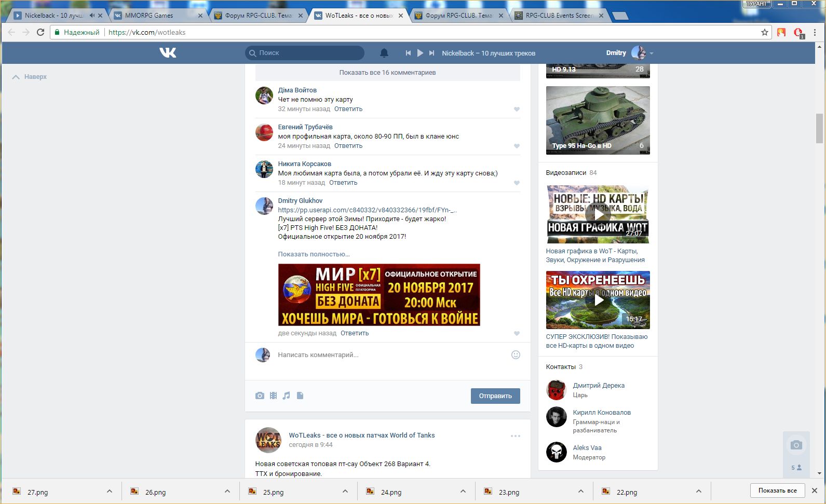The width and height of the screenshot is (826, 504).
Task: Attach a photo with camera icon
Action: coord(260,396)
